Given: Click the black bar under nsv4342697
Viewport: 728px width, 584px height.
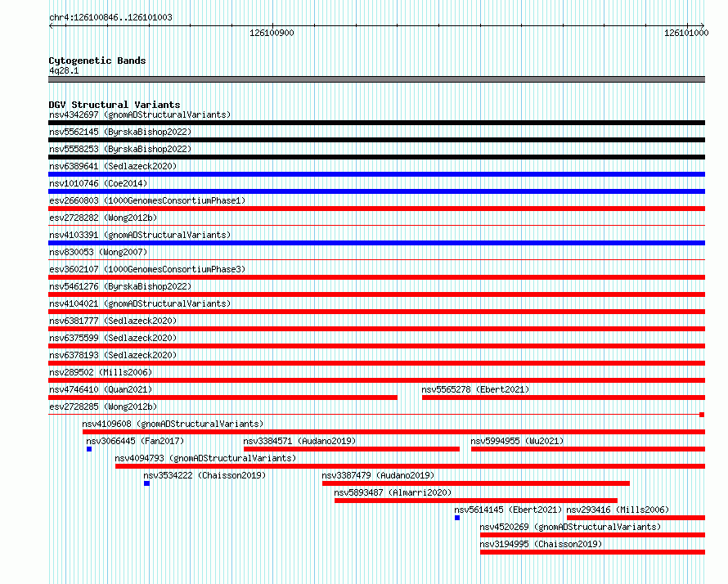Looking at the screenshot, I should [x=376, y=123].
